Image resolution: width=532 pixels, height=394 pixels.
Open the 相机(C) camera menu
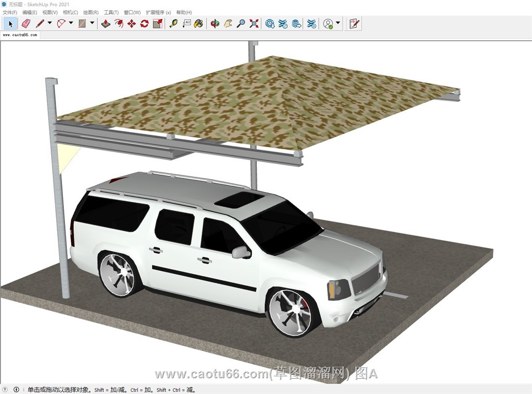70,12
